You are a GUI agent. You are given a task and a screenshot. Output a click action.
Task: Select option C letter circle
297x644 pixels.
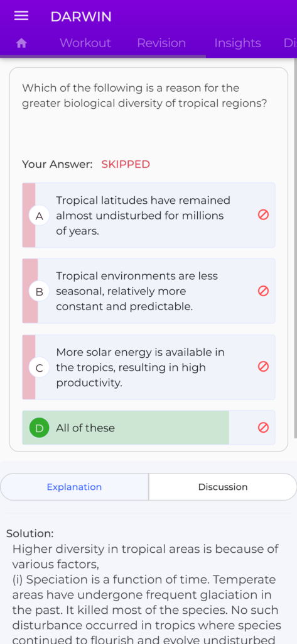point(40,368)
